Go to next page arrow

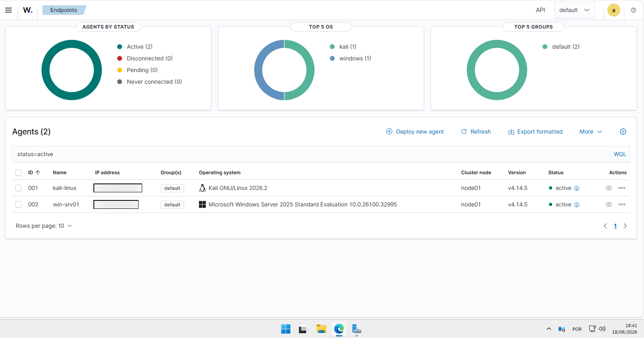(x=625, y=226)
